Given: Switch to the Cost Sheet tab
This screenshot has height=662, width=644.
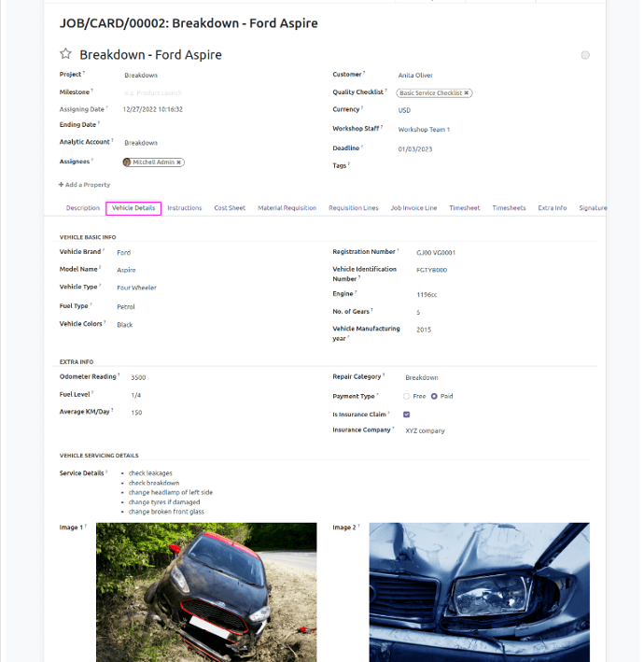Looking at the screenshot, I should click(x=230, y=208).
